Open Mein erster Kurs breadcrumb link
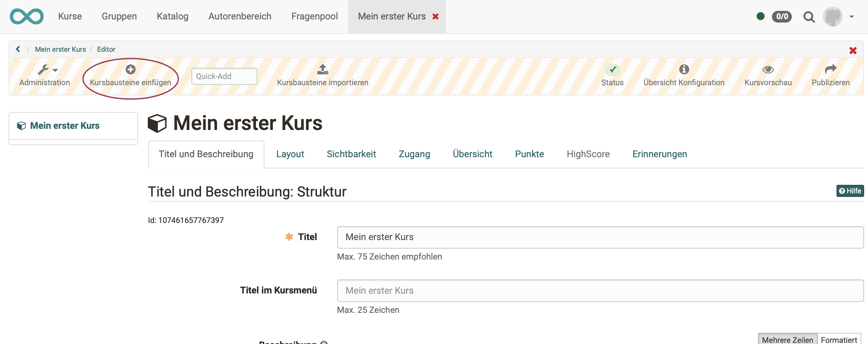Screen dimensions: 868x344 pyautogui.click(x=60, y=49)
